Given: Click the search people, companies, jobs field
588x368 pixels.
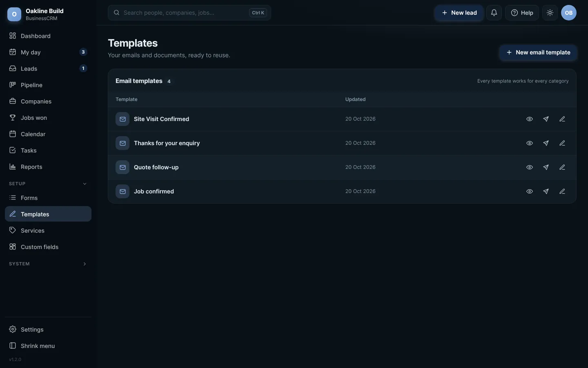Looking at the screenshot, I should coord(189,13).
